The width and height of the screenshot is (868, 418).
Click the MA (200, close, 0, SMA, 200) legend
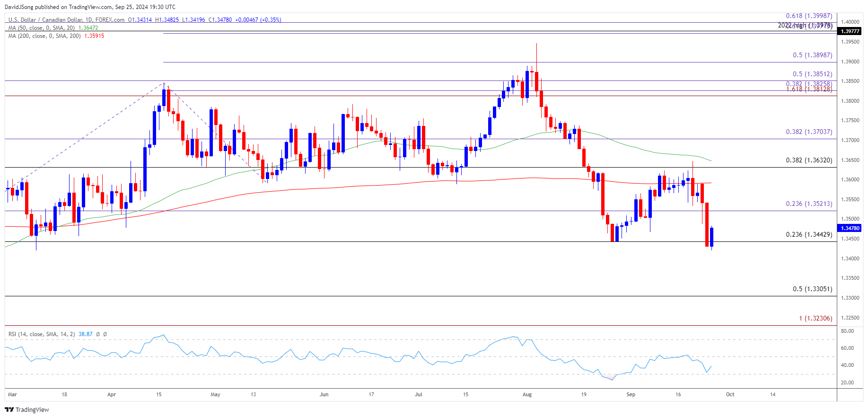(x=45, y=36)
